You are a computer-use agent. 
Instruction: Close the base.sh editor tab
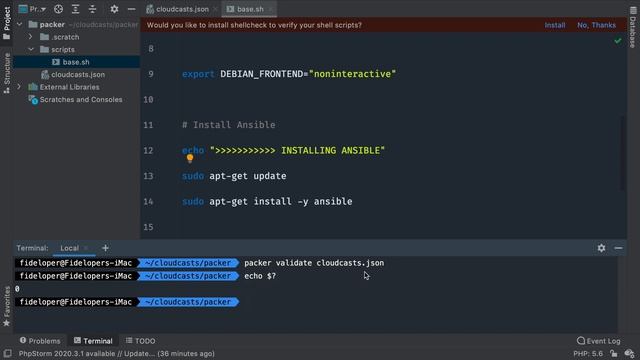270,9
